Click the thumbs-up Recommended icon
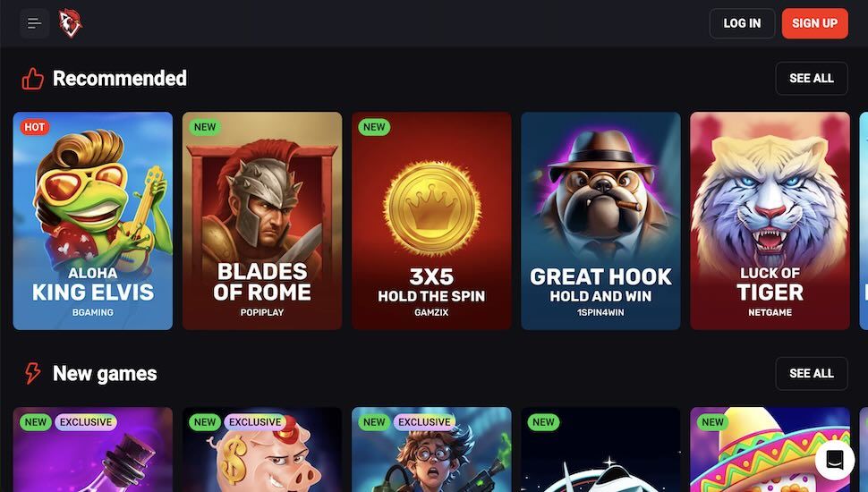The height and width of the screenshot is (492, 868). (32, 79)
